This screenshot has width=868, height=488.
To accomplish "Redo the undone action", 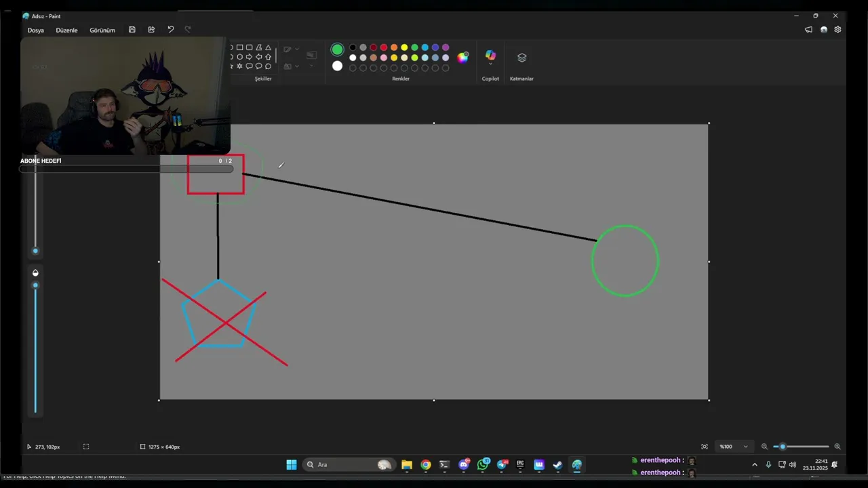I will pyautogui.click(x=188, y=30).
